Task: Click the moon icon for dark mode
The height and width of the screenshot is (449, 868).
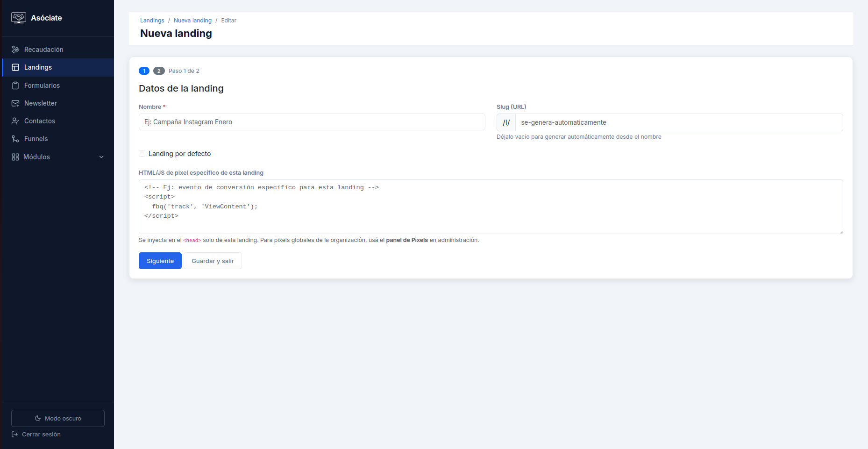Action: [38, 418]
